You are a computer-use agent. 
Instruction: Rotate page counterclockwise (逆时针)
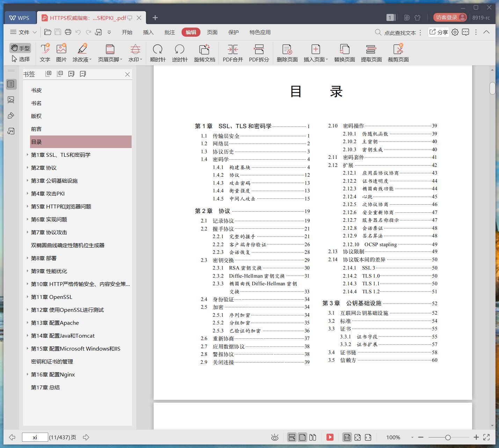pyautogui.click(x=180, y=53)
